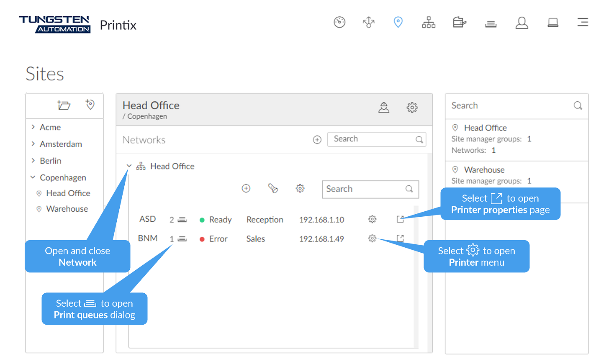Viewport: 614px width, 364px height.
Task: Open the Computers laptop icon
Action: pyautogui.click(x=553, y=23)
